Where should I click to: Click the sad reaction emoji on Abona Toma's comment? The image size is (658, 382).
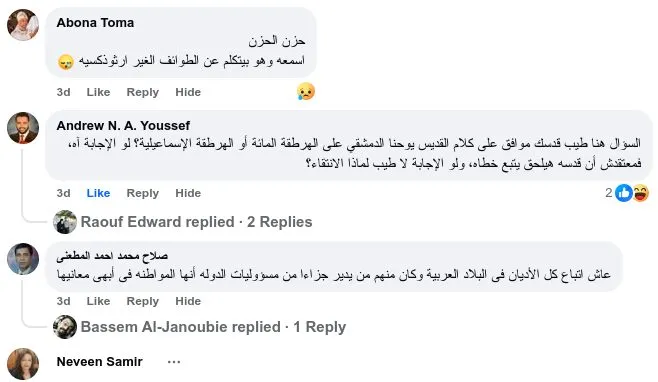[306, 91]
